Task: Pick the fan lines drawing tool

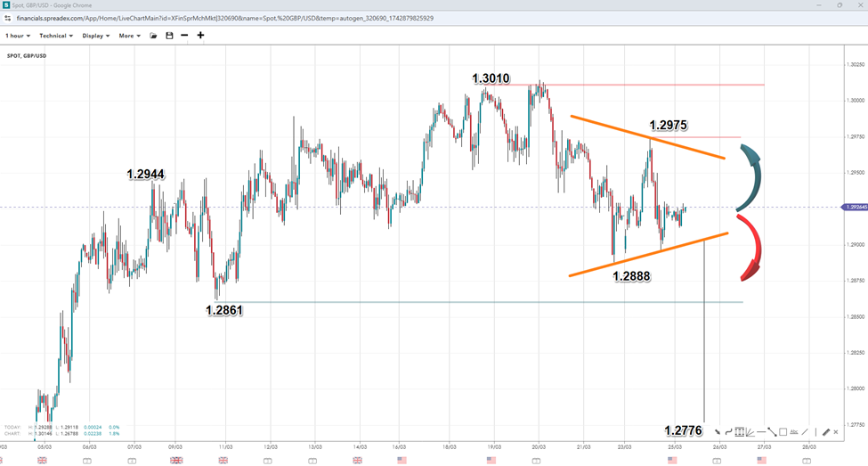Action: [750, 432]
